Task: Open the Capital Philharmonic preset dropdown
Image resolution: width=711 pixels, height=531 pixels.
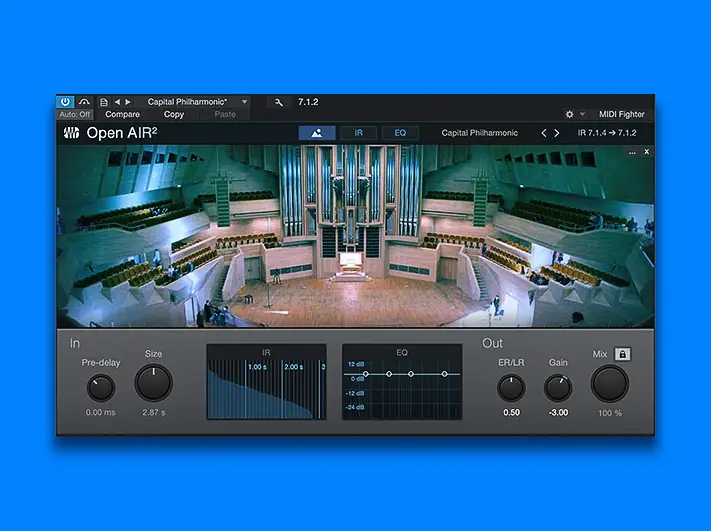Action: 198,102
